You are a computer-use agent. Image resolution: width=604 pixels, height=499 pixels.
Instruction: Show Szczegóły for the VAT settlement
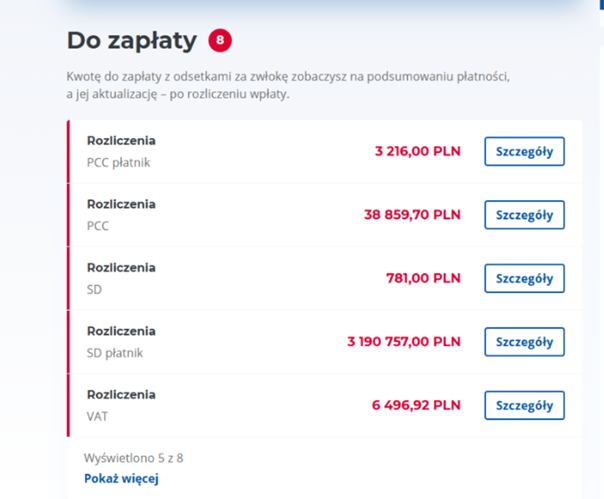coord(524,405)
